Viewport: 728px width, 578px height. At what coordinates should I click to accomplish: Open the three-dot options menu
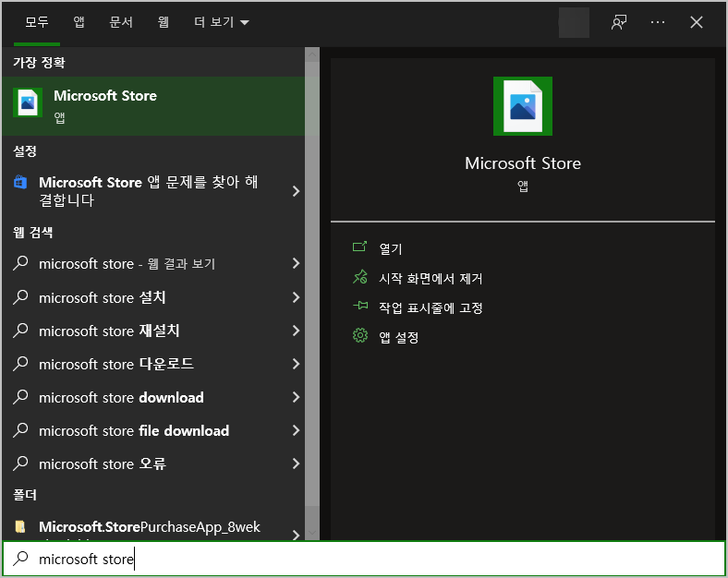coord(658,22)
